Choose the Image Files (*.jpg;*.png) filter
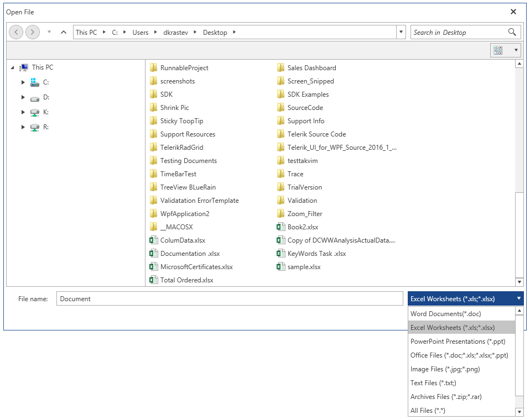This screenshot has width=530, height=420. 445,369
